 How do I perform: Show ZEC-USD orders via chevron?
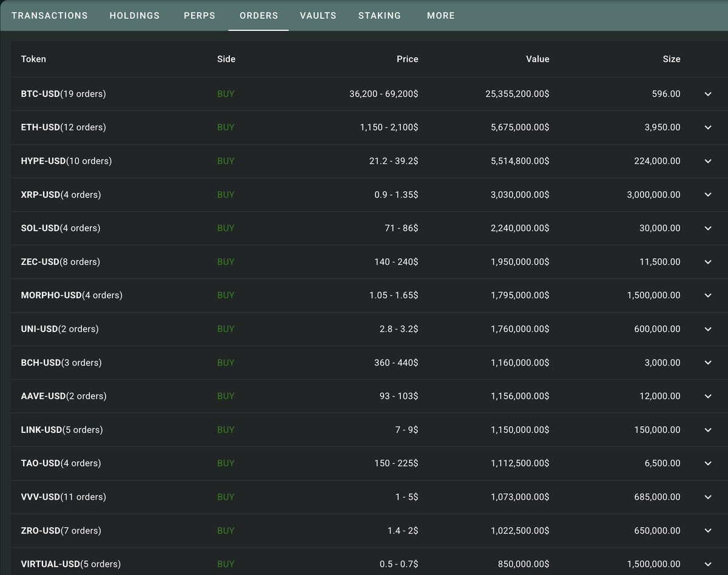[x=707, y=262]
